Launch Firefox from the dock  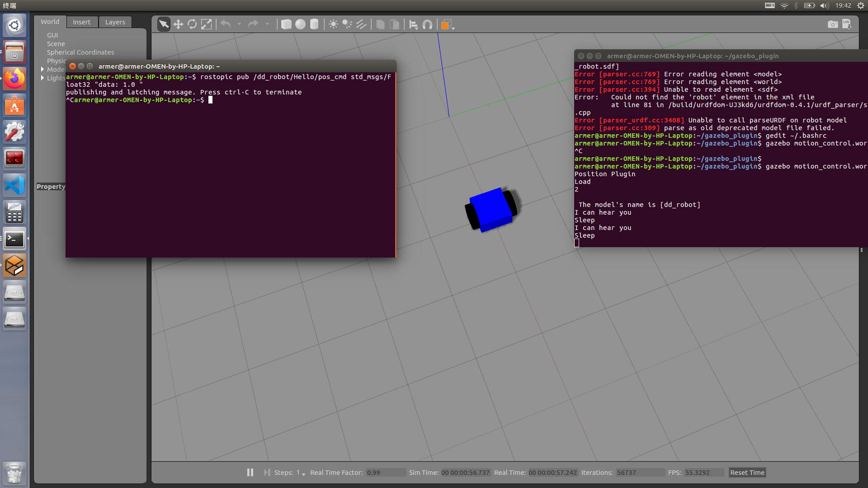click(14, 79)
